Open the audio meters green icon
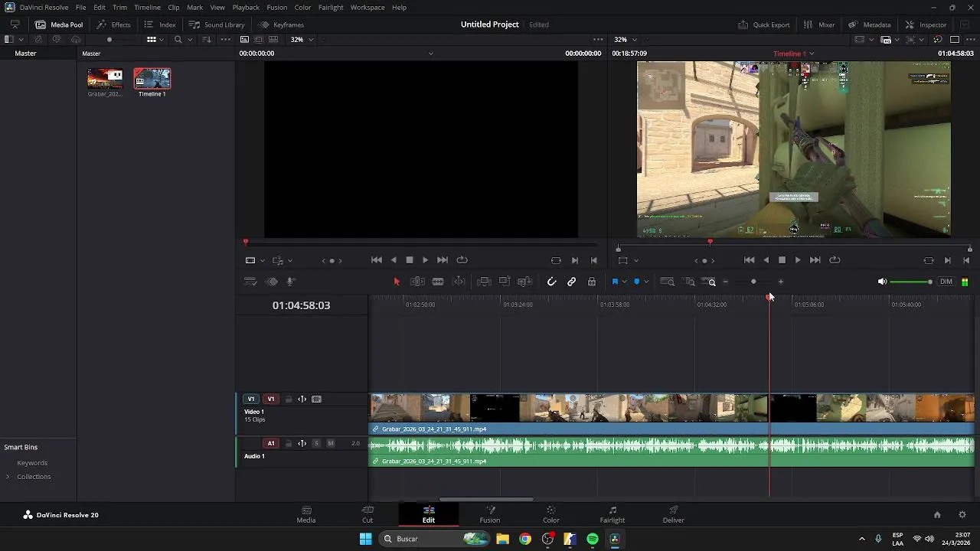 965,282
